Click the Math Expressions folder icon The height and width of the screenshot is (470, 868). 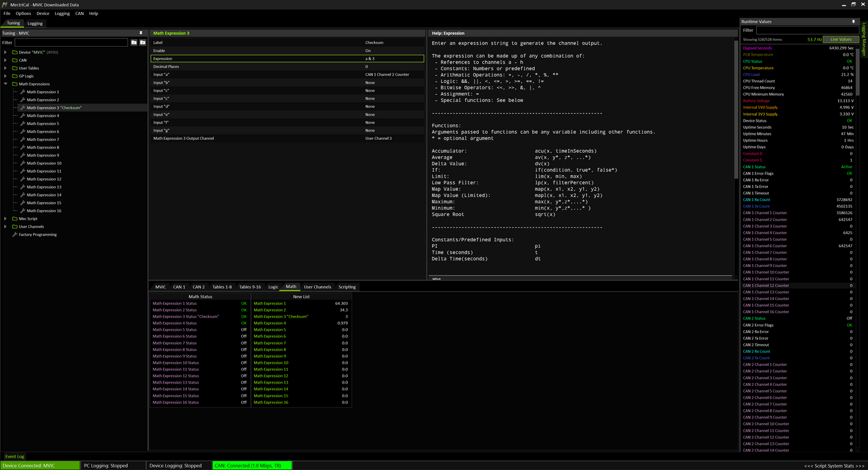tap(15, 84)
